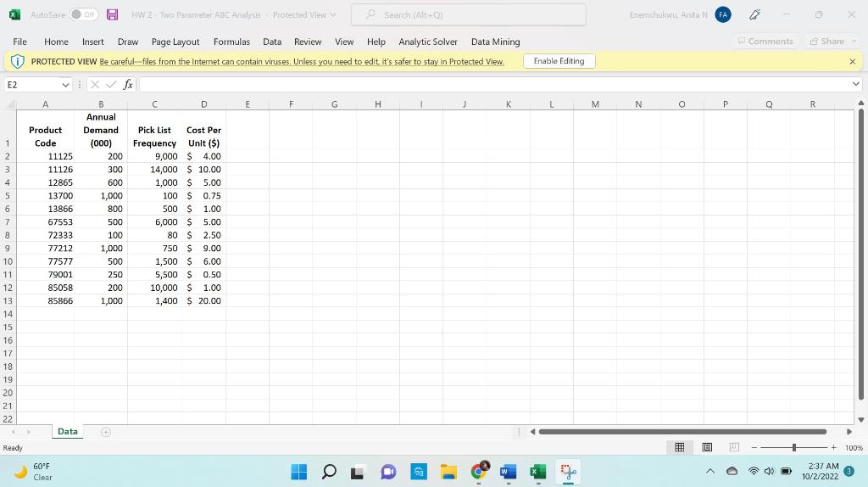Image resolution: width=868 pixels, height=487 pixels.
Task: Switch to the Home tab
Action: (56, 42)
